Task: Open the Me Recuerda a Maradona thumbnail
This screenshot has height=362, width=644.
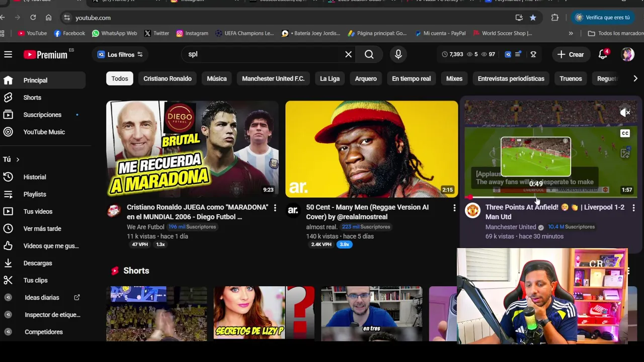Action: click(x=192, y=149)
